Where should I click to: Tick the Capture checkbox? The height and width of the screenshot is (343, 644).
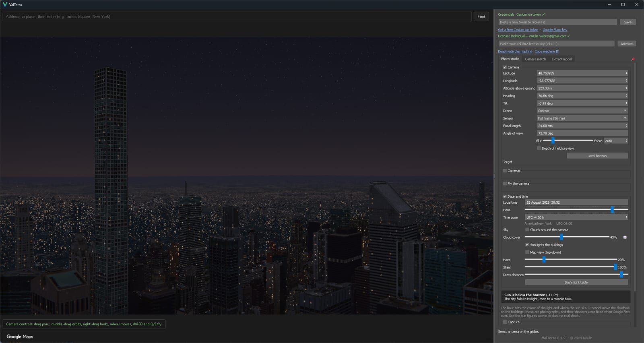click(505, 322)
